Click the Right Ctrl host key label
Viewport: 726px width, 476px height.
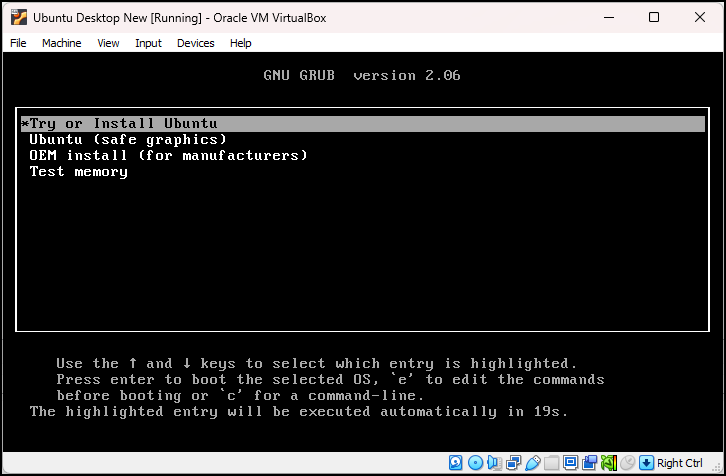(679, 463)
